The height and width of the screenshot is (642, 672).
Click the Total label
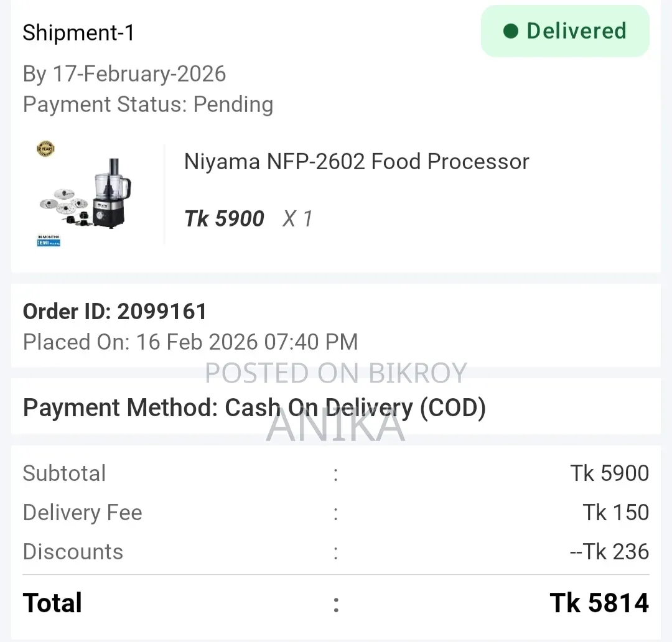(x=52, y=603)
